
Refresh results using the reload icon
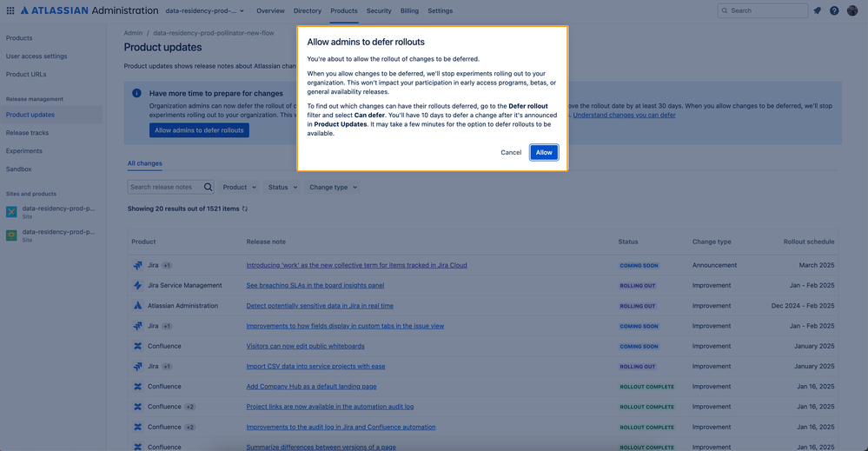coord(245,209)
